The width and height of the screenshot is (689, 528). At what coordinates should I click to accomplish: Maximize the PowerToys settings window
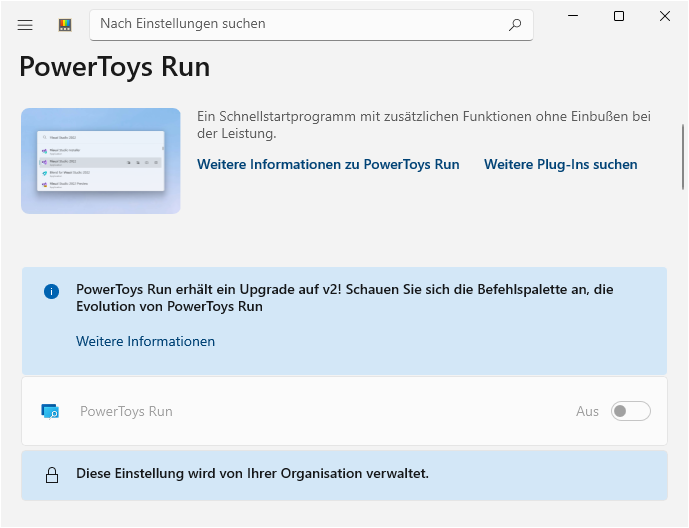click(x=619, y=16)
